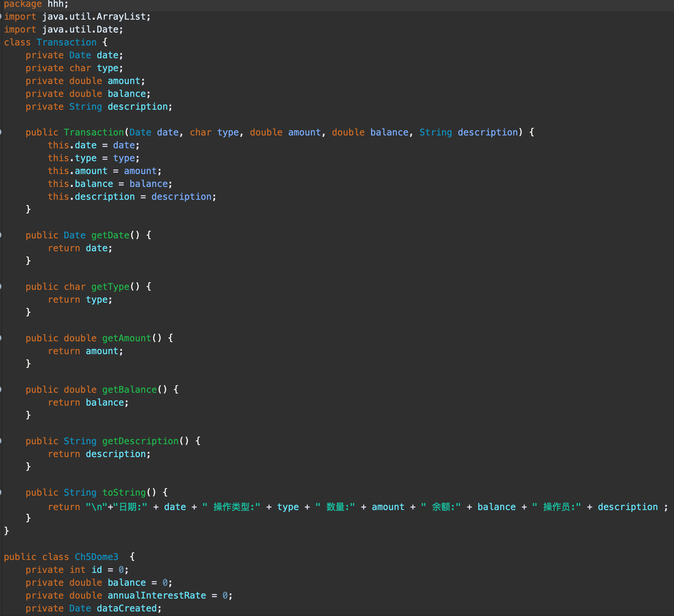Place the cursor in "this.date = date;"

[94, 145]
